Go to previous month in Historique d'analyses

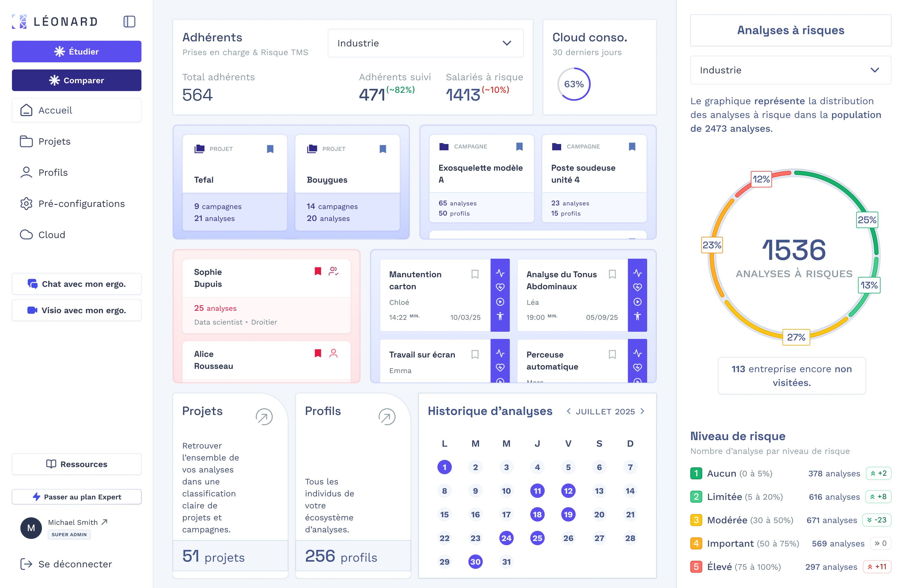(x=568, y=411)
